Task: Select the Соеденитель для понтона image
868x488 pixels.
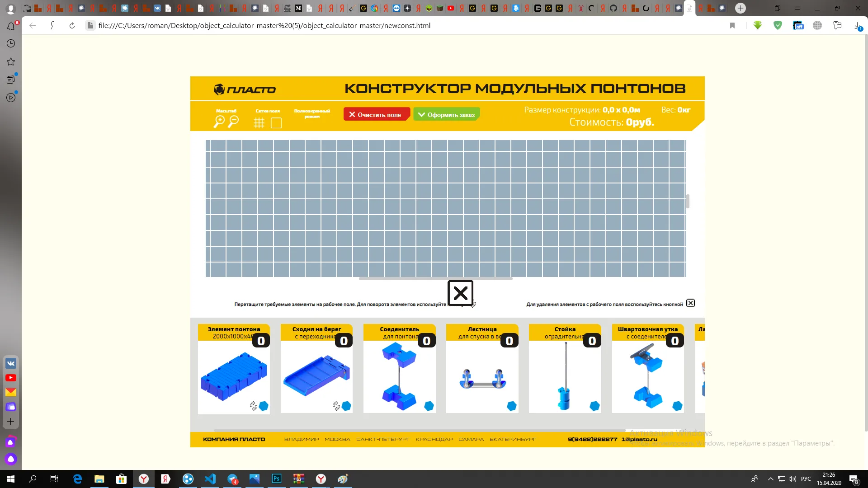Action: 399,376
